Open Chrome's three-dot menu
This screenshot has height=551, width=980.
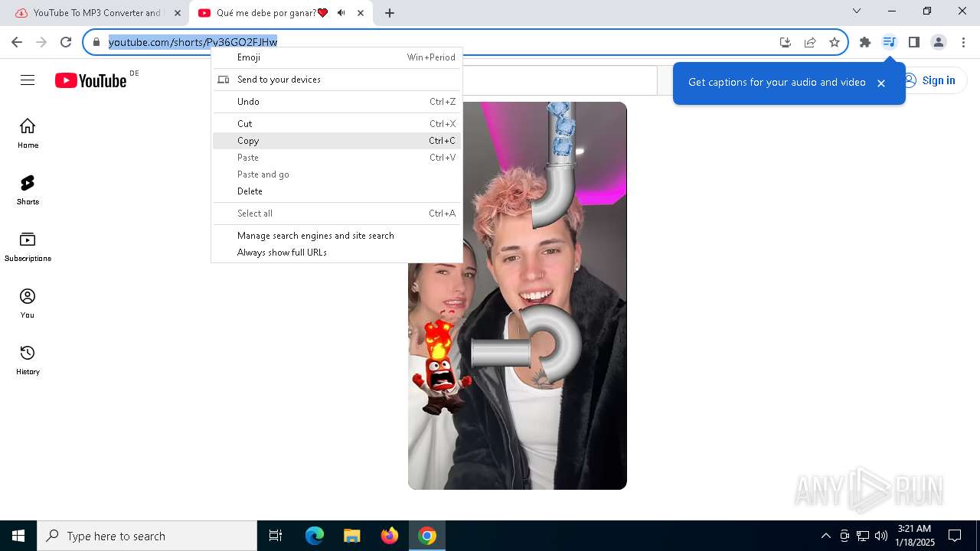963,42
